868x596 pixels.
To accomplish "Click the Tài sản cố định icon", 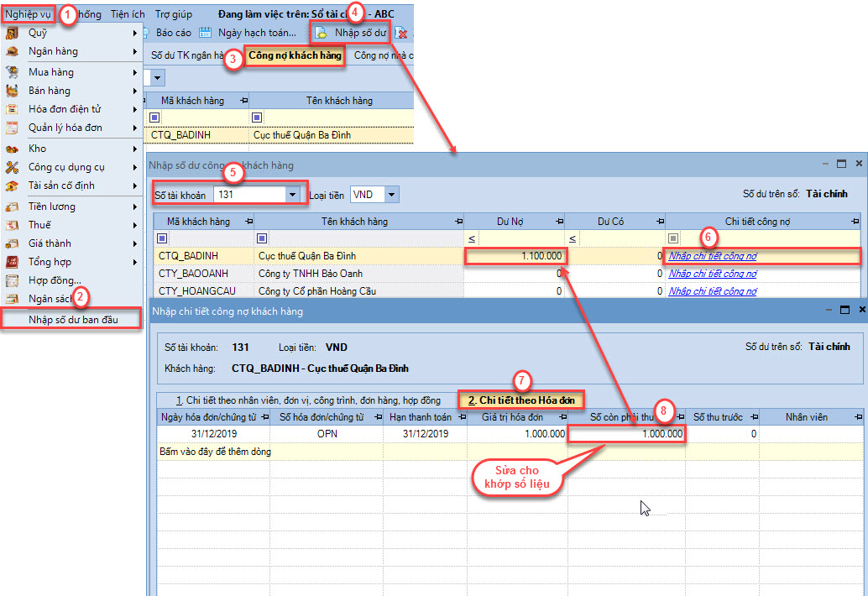I will 12,186.
